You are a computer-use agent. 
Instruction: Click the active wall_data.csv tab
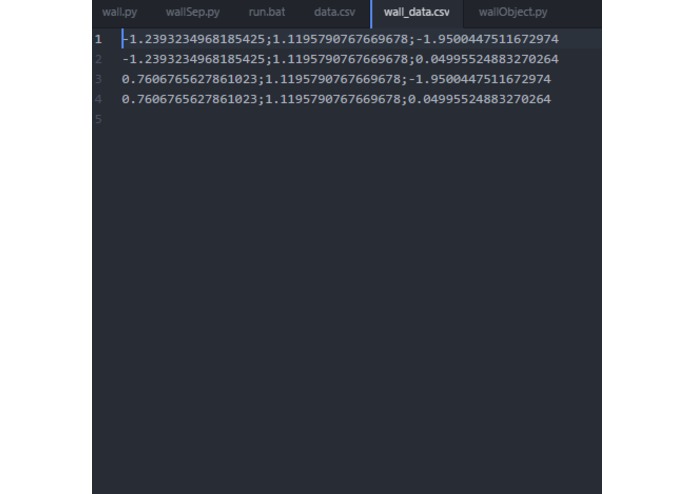tap(417, 12)
